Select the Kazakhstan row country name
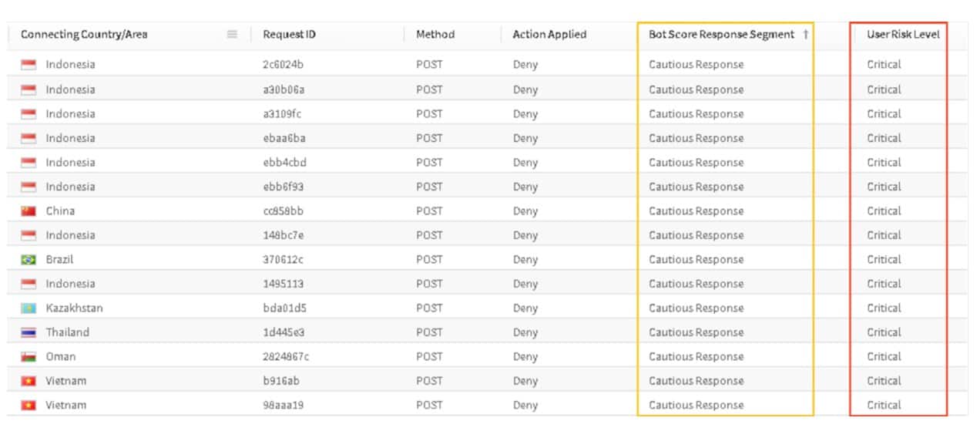The width and height of the screenshot is (980, 438). (x=74, y=308)
